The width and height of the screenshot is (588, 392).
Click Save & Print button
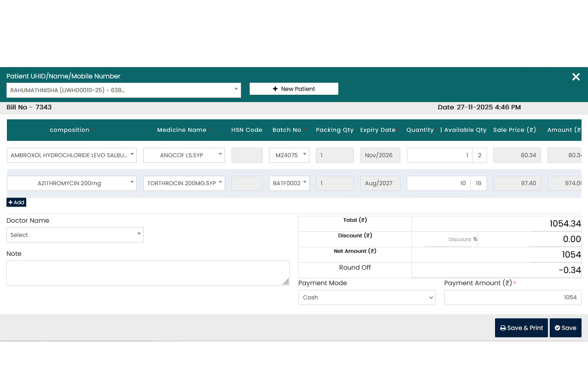[x=521, y=328]
